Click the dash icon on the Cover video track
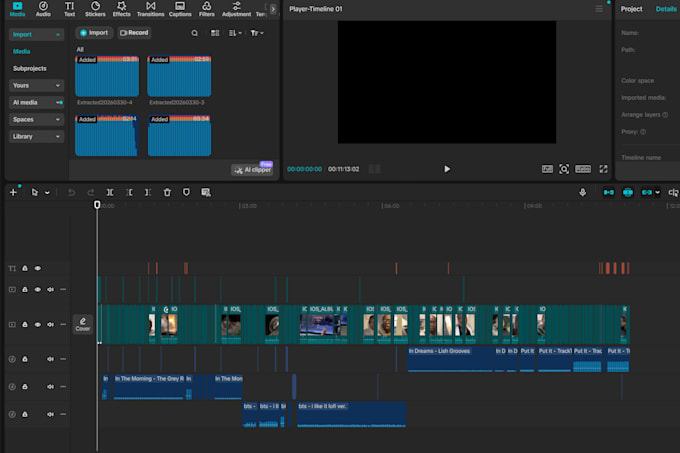The height and width of the screenshot is (453, 680). (x=63, y=324)
